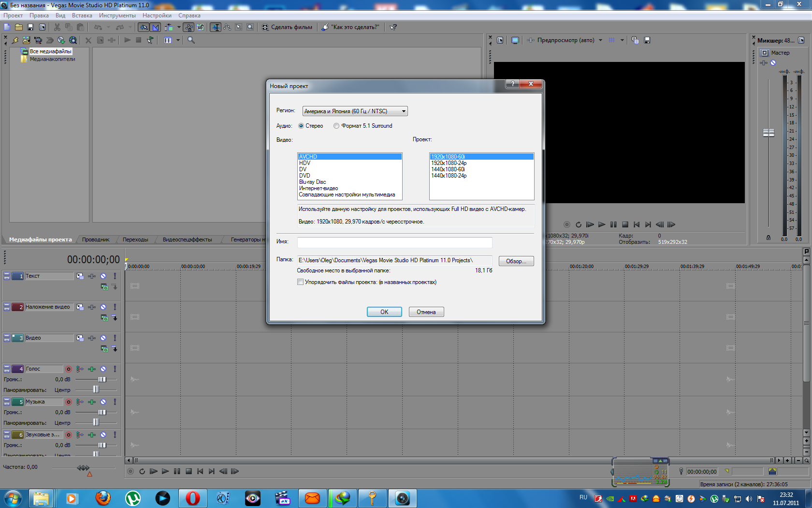This screenshot has height=508, width=812.
Task: Click Extract audio from CD icon
Action: (x=61, y=40)
